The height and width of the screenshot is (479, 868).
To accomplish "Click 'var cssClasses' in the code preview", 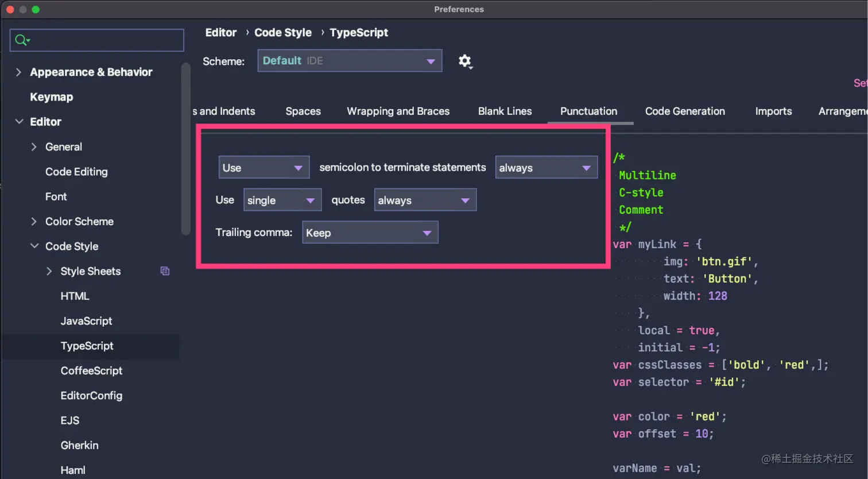I will [657, 365].
